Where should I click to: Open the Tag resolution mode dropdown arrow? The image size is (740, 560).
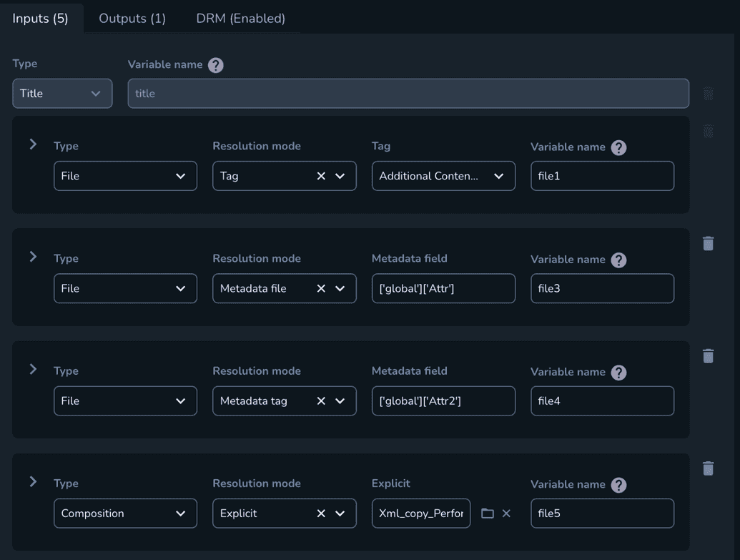coord(340,176)
